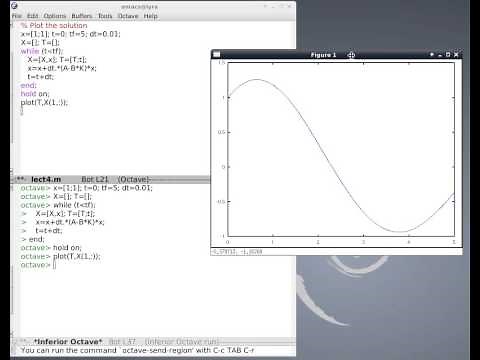Screen dimensions: 480x360
Task: Click the x-axis tick label 4 in Figure 1
Action: click(409, 242)
